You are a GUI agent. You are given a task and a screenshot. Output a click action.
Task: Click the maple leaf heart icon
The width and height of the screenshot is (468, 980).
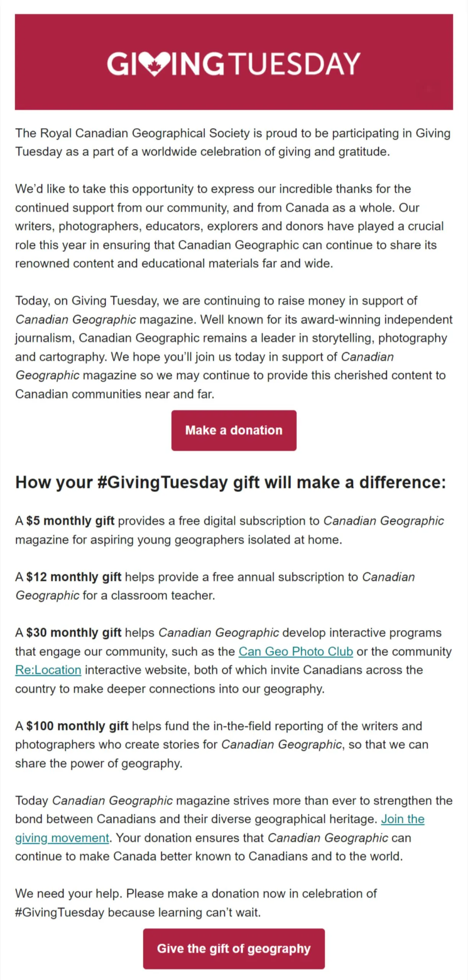[154, 64]
